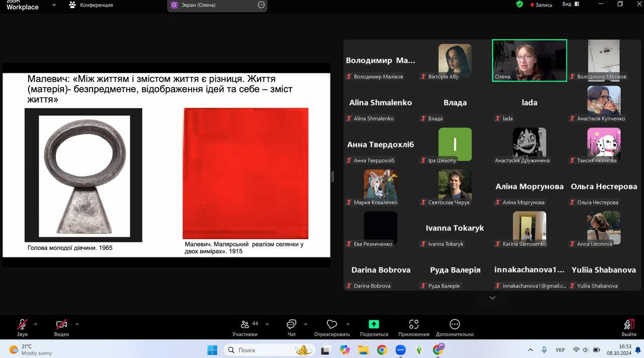Select Олена's active speaker video tile
Viewport: 644px width, 358px height.
click(530, 60)
